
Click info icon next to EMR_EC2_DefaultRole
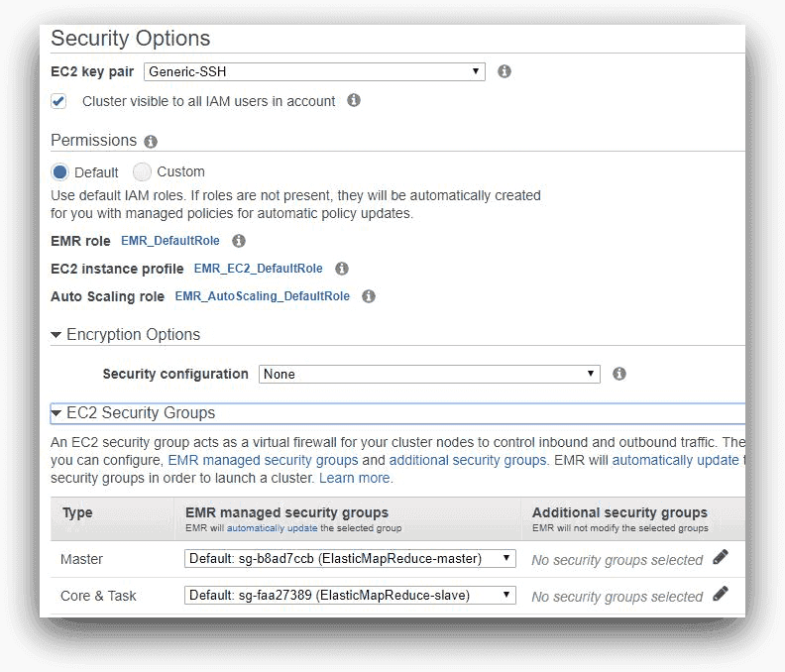342,269
